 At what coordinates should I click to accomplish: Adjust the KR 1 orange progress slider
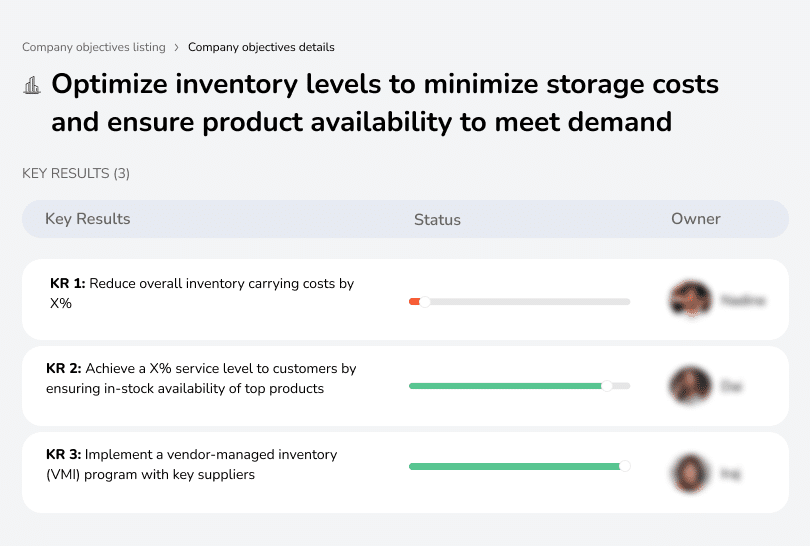[425, 301]
